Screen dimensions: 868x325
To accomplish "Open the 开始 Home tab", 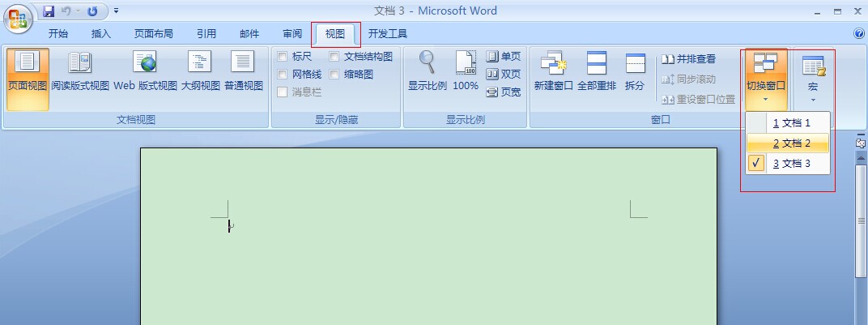I will coord(58,34).
